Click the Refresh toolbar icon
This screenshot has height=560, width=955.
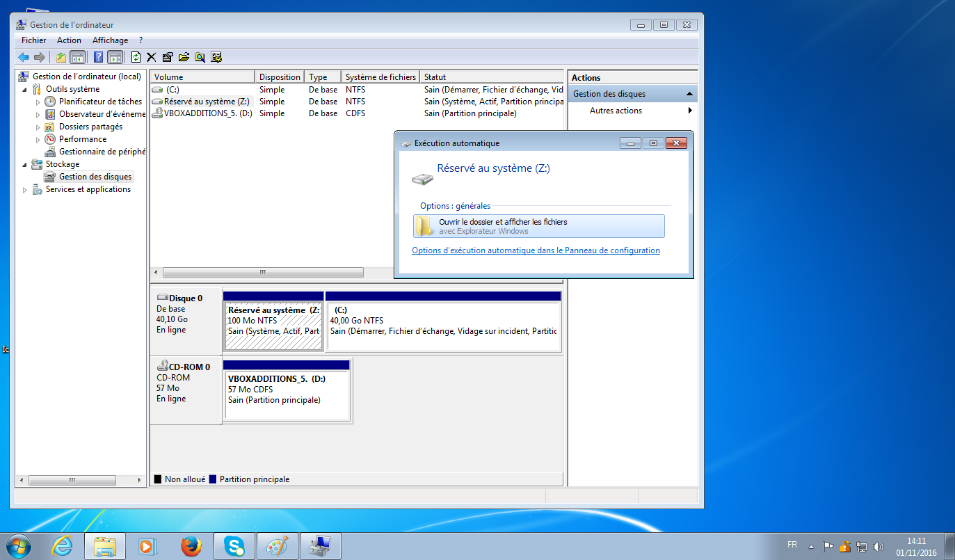136,57
